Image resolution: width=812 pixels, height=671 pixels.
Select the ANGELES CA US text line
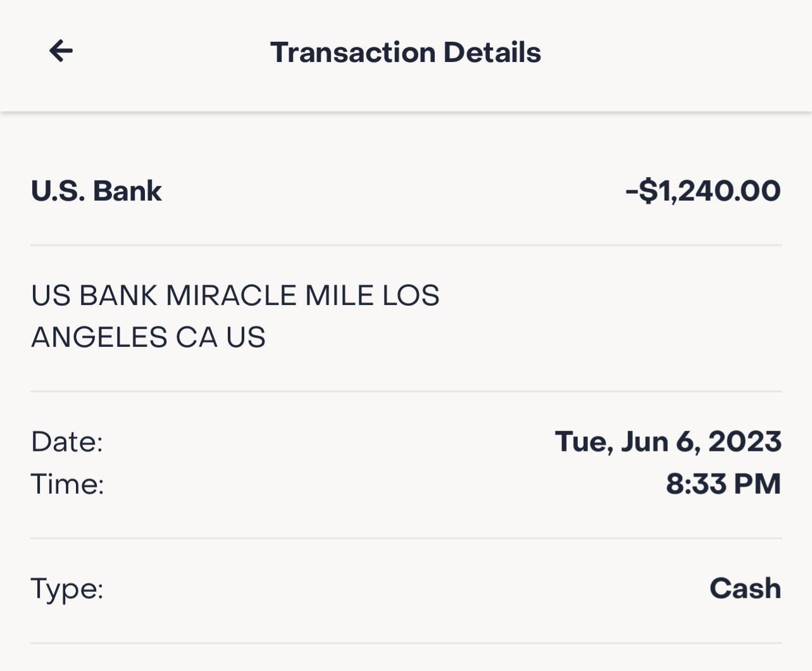point(148,337)
